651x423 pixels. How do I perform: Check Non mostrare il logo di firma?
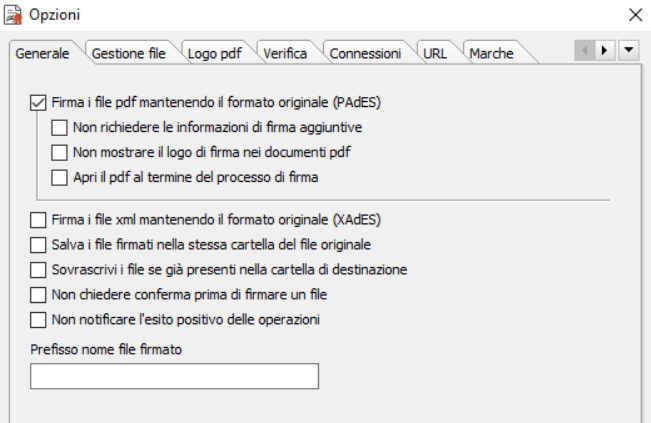59,153
